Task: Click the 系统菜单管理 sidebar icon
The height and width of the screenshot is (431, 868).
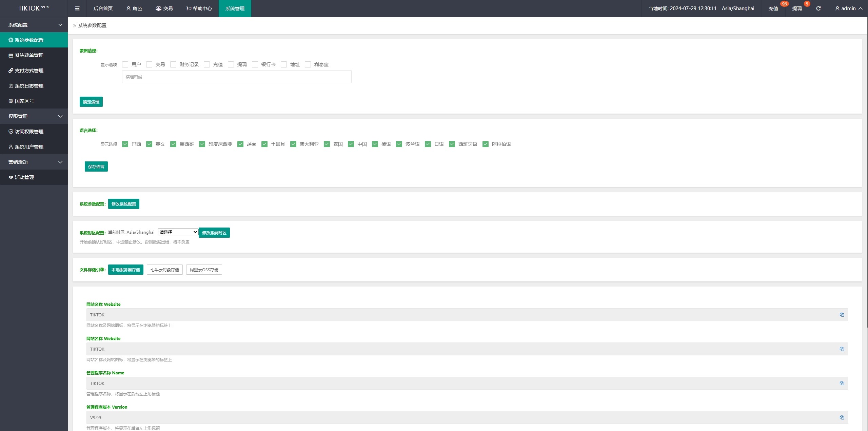Action: pos(11,55)
